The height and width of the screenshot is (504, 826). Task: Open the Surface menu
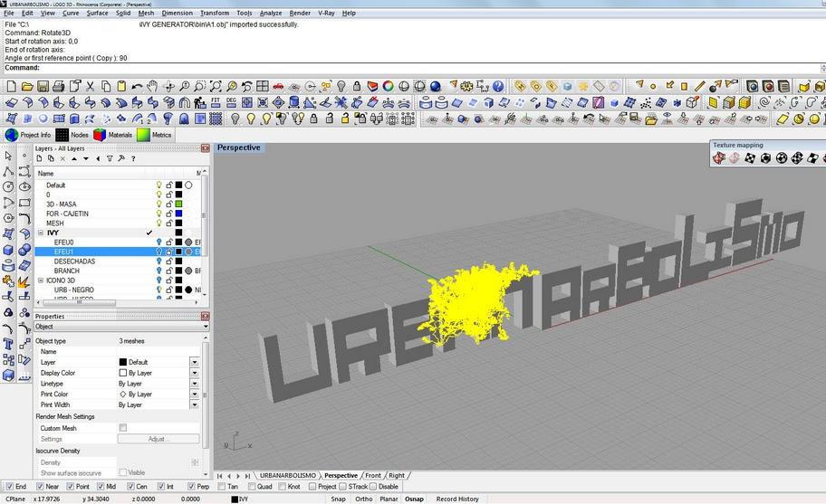click(98, 14)
